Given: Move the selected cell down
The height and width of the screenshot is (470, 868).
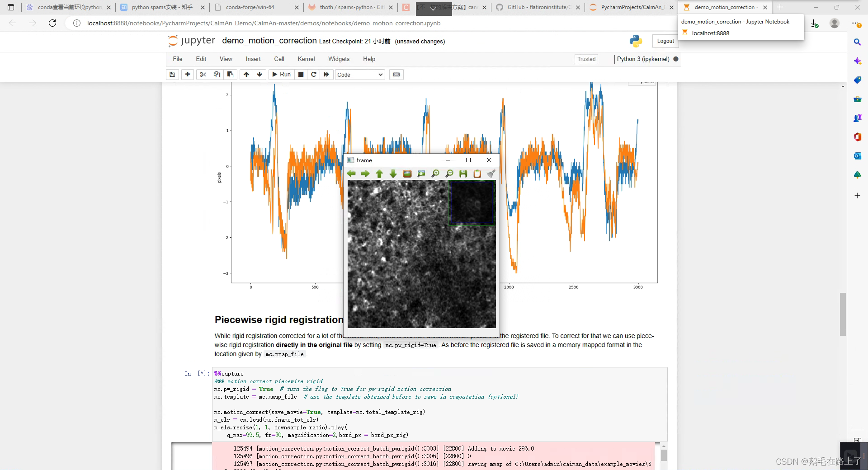Looking at the screenshot, I should click(259, 75).
